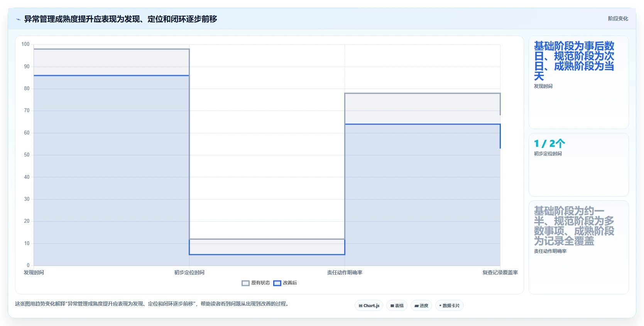Click the 初步定位时间 card caption
Viewport: 644px width, 326px height.
(x=548, y=154)
